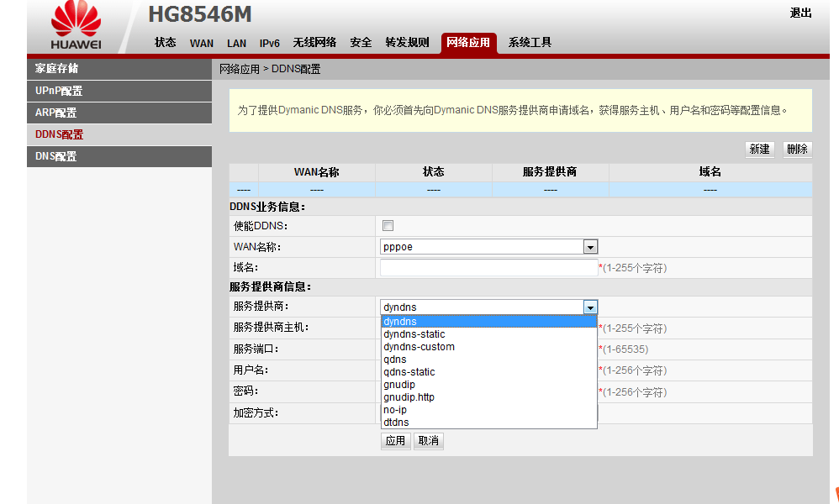Click the 应用 apply button
Image resolution: width=839 pixels, height=504 pixels.
[x=395, y=441]
